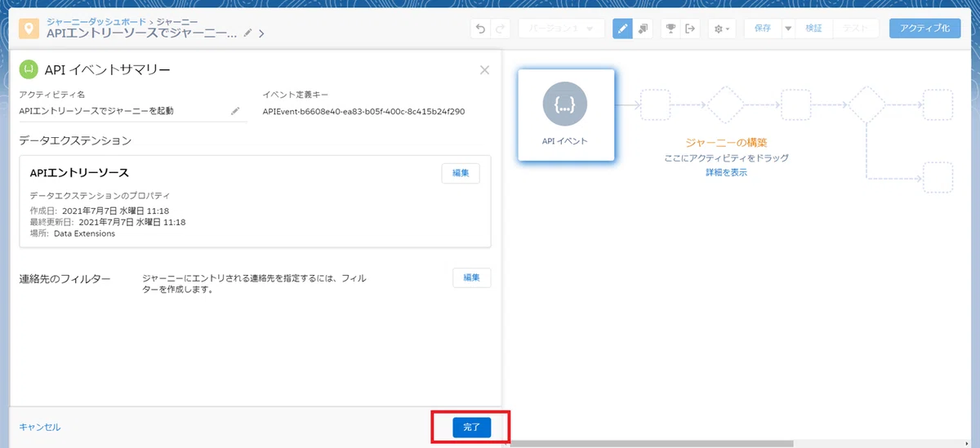Click the chevron next to journey title
This screenshot has width=980, height=448.
(x=261, y=33)
